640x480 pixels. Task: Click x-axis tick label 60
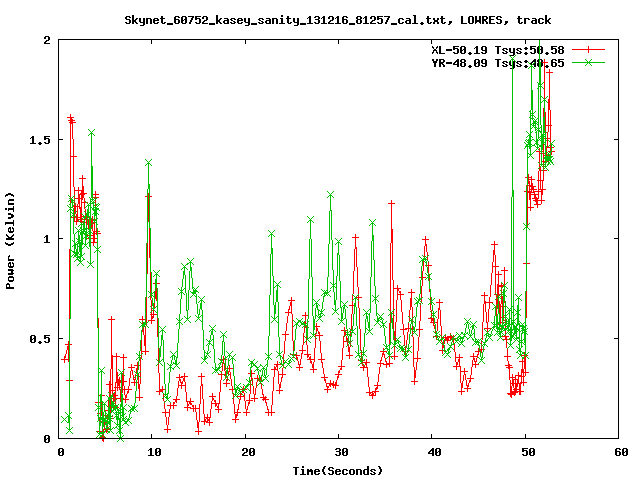pos(621,452)
